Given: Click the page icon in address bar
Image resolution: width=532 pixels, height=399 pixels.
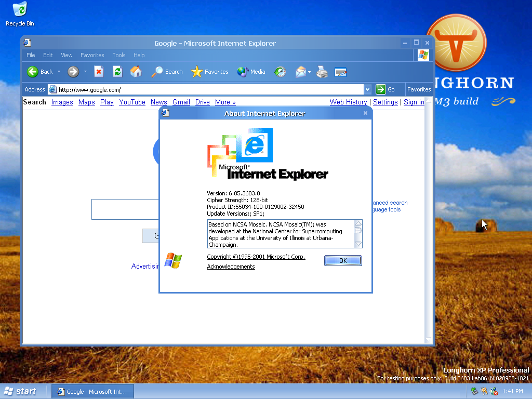Looking at the screenshot, I should point(52,89).
